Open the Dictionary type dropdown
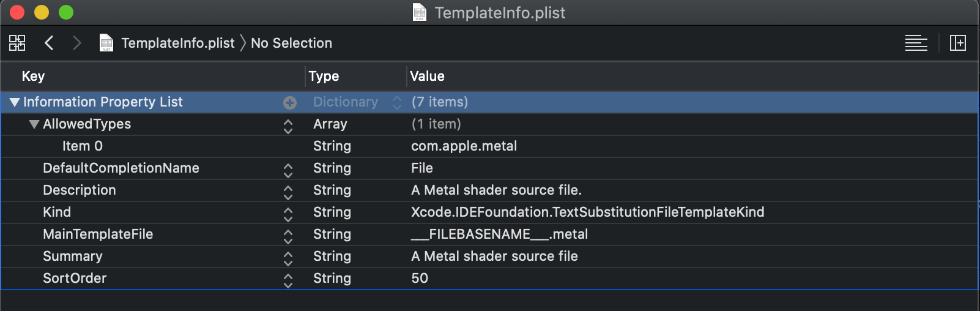 tap(396, 103)
